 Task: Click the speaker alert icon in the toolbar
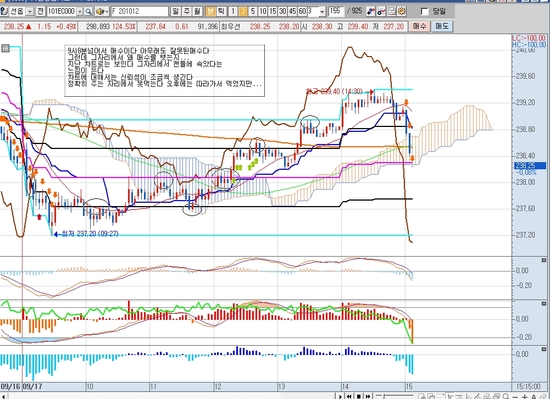coord(101,12)
